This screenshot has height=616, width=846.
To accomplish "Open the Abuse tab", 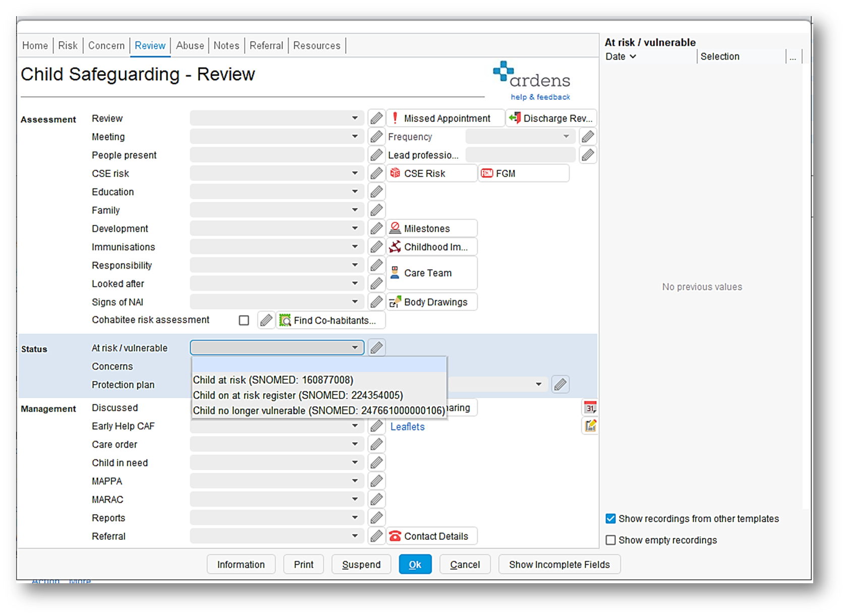I will 190,45.
